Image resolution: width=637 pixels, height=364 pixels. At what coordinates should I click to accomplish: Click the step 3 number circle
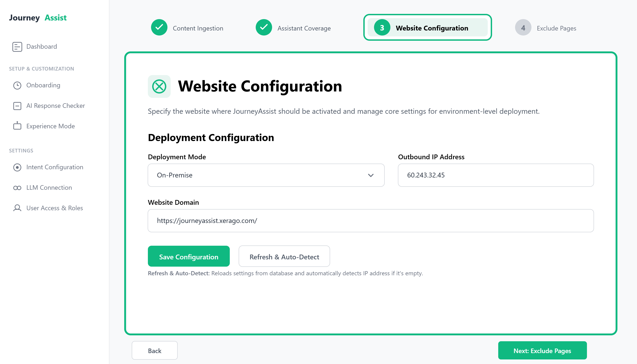tap(382, 28)
